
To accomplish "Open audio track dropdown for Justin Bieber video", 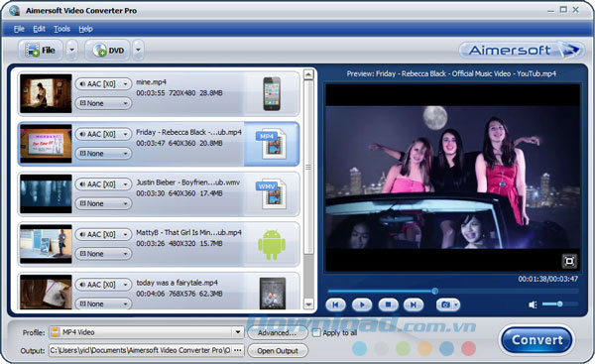I will (103, 184).
